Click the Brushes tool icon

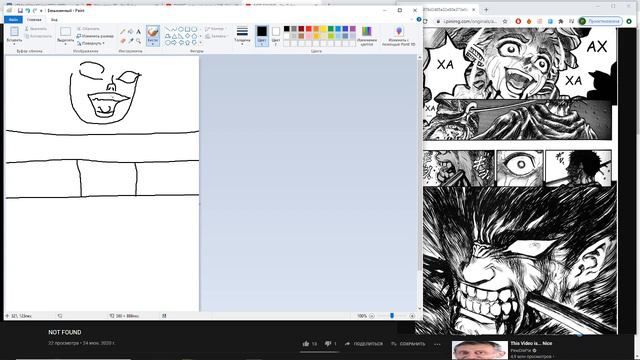pyautogui.click(x=153, y=32)
